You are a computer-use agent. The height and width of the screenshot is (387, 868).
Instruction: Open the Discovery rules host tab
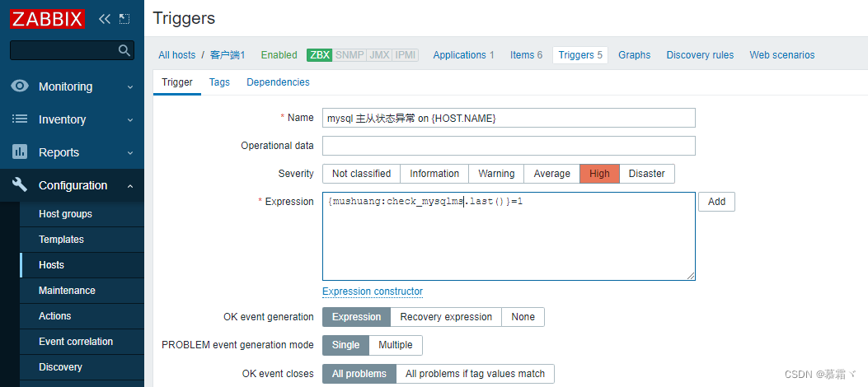700,54
